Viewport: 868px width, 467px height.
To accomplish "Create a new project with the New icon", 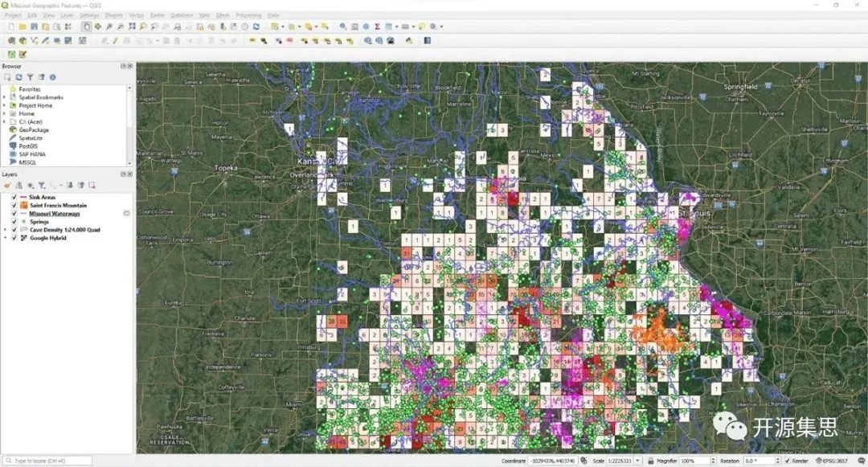I will click(x=11, y=27).
